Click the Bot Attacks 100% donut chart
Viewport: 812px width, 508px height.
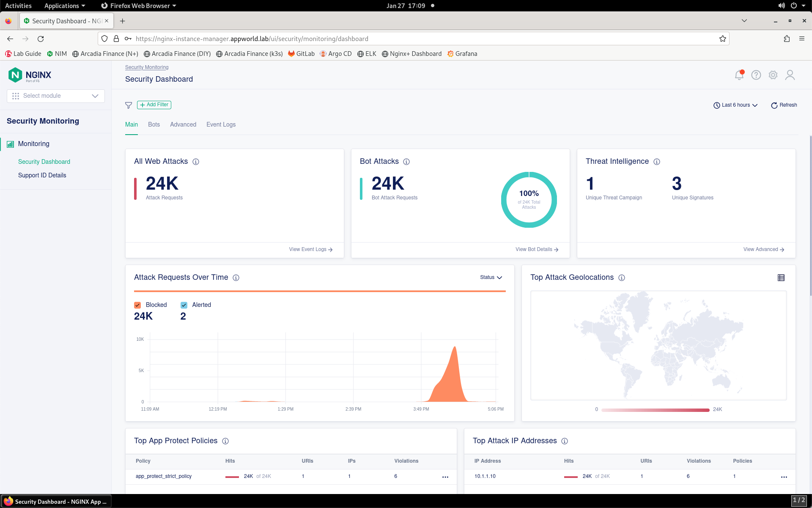[x=529, y=200]
